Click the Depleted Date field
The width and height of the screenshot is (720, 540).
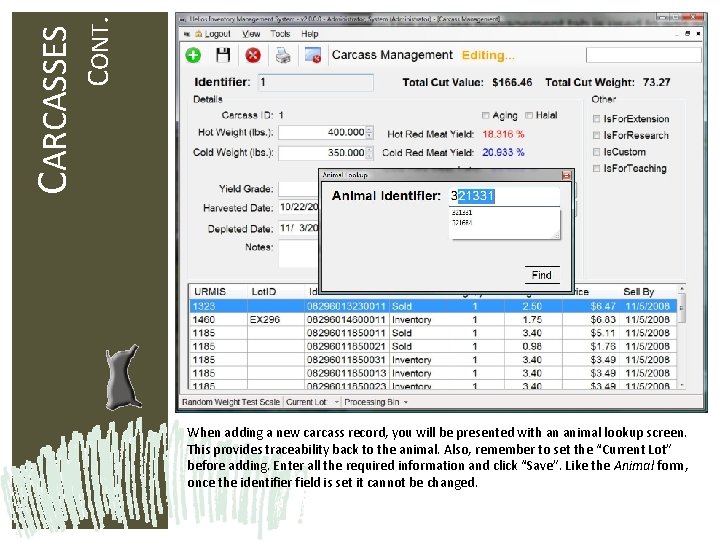pyautogui.click(x=298, y=228)
